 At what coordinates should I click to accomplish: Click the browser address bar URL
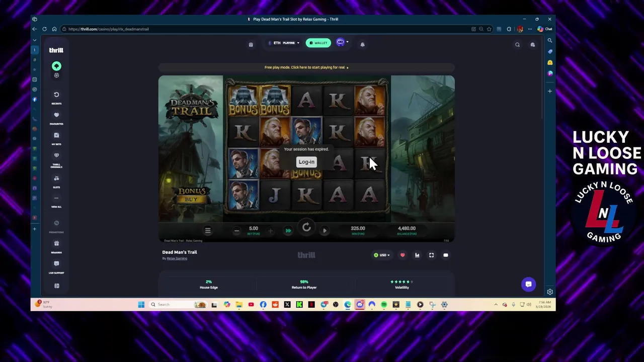tap(108, 29)
